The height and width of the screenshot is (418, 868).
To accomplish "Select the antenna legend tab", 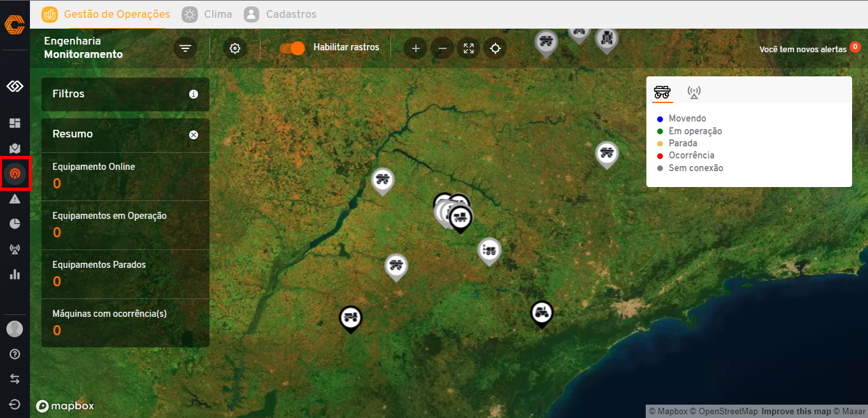I will 694,92.
